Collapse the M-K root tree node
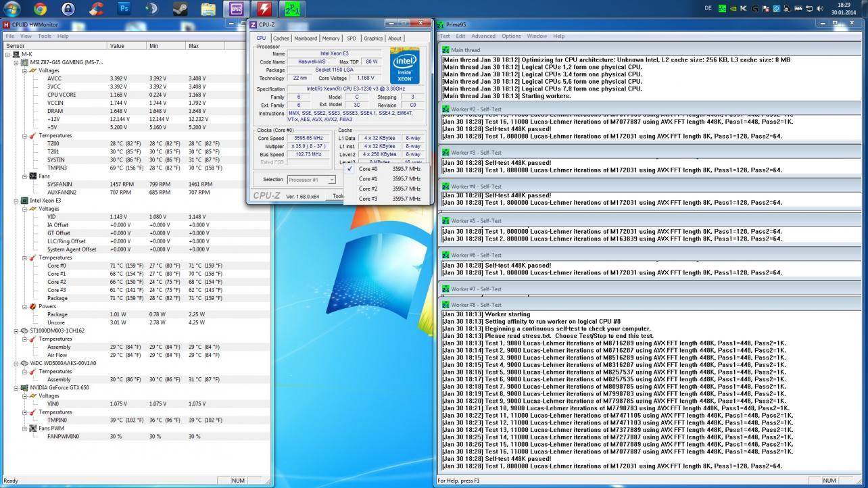 point(8,54)
